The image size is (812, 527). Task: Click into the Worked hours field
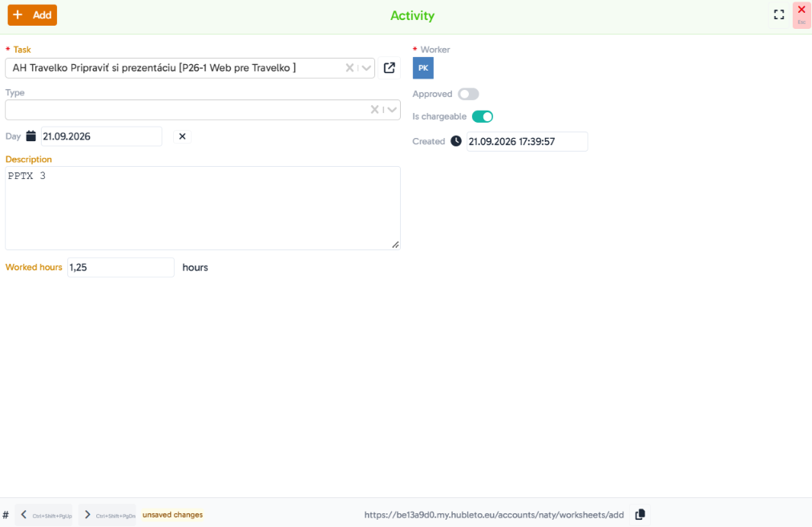click(121, 267)
